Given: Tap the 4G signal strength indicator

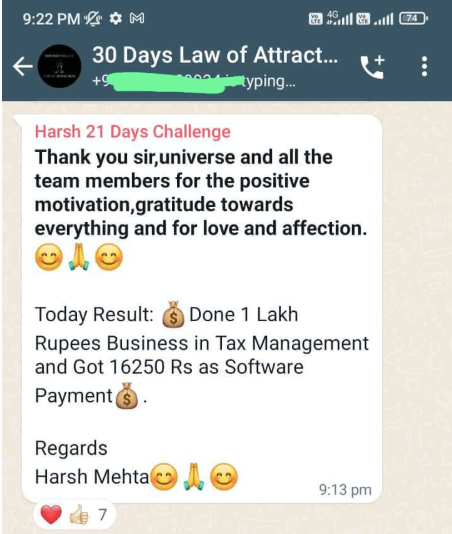Looking at the screenshot, I should pos(339,18).
